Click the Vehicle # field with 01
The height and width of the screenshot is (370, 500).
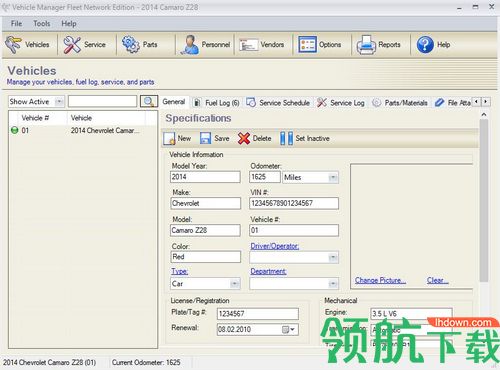pos(294,230)
